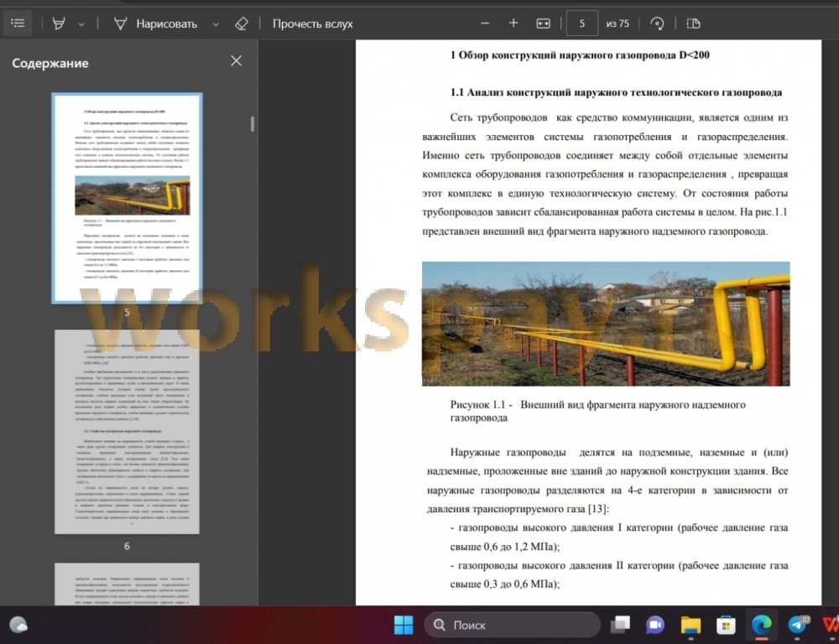Click the page label '6' under thumbnail
Screen dimensions: 839x644
(x=127, y=546)
